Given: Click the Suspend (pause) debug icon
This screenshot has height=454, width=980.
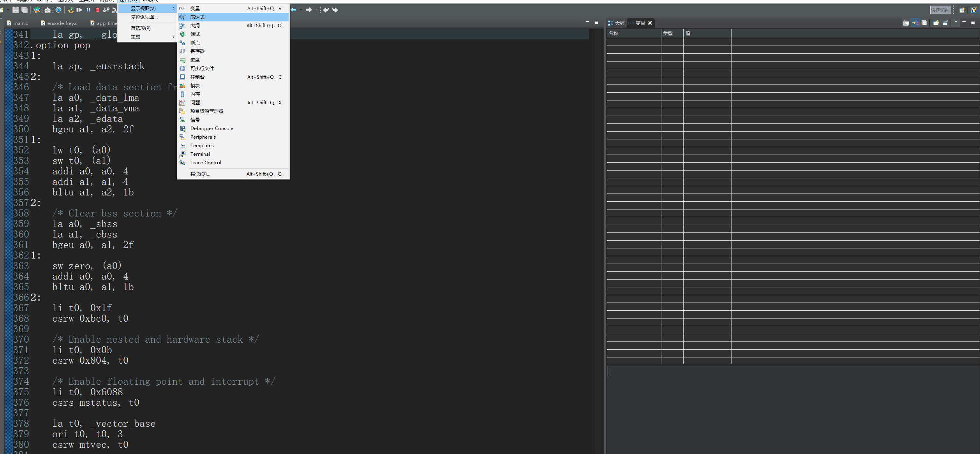Looking at the screenshot, I should tap(88, 10).
